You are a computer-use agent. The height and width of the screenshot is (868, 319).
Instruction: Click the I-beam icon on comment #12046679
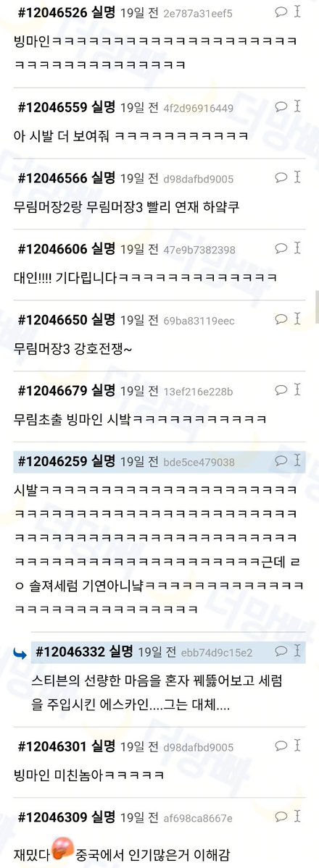[x=297, y=389]
